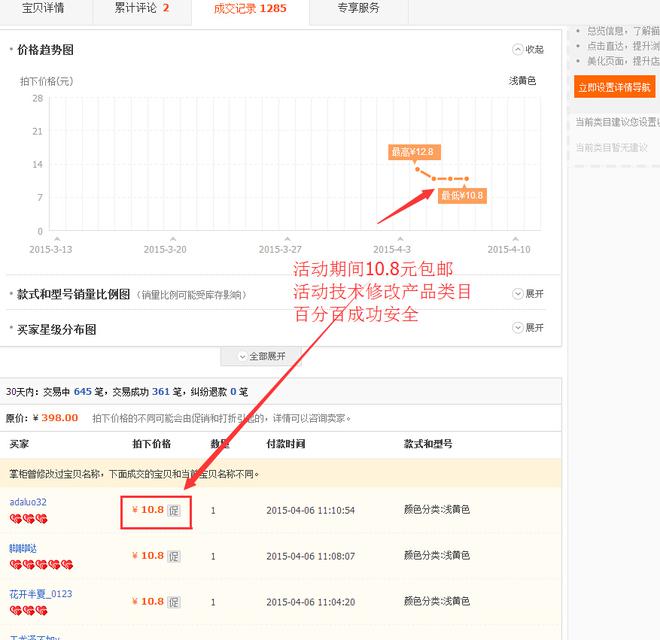
Task: Click the 全部展开 expand-all toggle
Action: (262, 356)
